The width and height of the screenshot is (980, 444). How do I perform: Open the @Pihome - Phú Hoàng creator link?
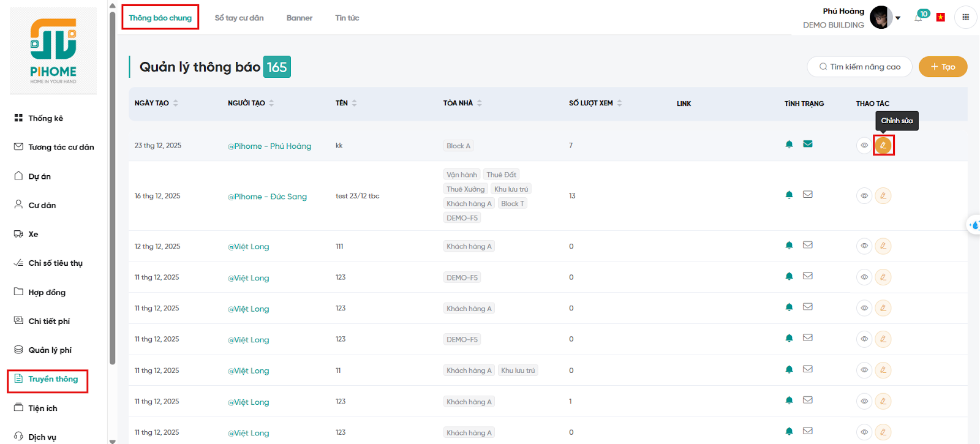(269, 146)
